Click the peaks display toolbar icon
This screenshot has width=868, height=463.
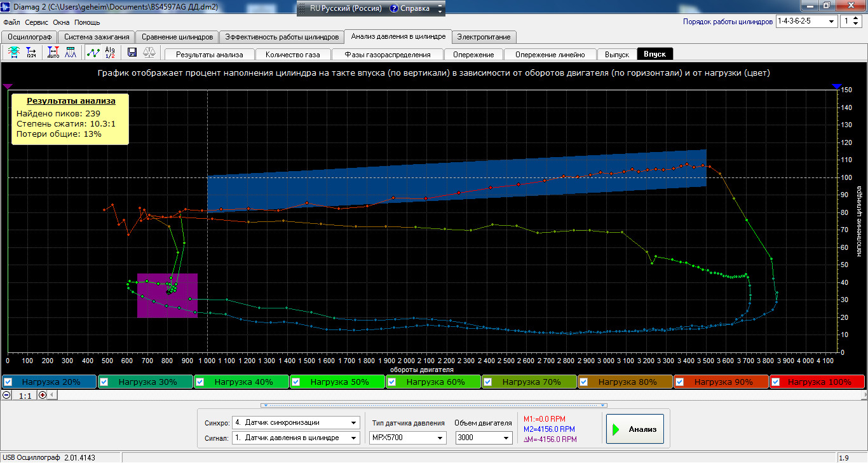click(70, 53)
